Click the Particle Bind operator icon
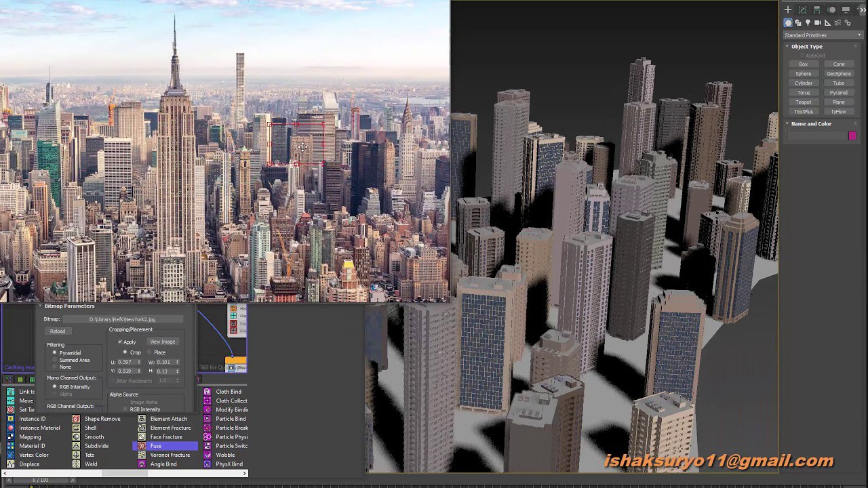 pyautogui.click(x=208, y=419)
